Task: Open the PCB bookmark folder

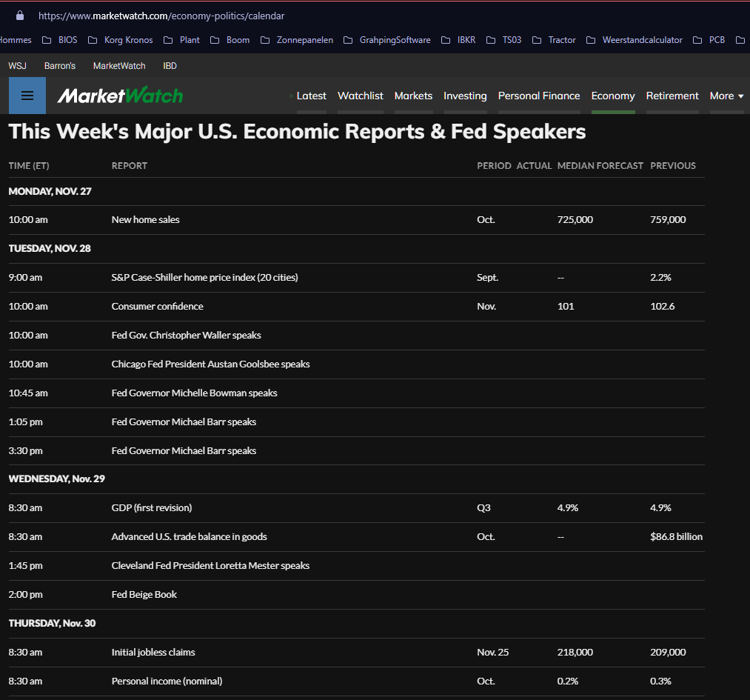Action: point(709,40)
